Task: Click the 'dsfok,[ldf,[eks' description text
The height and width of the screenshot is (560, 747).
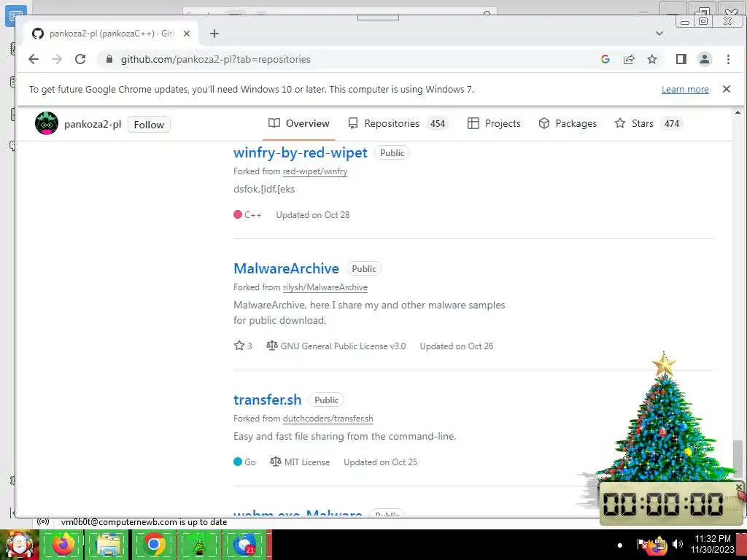Action: (x=264, y=189)
